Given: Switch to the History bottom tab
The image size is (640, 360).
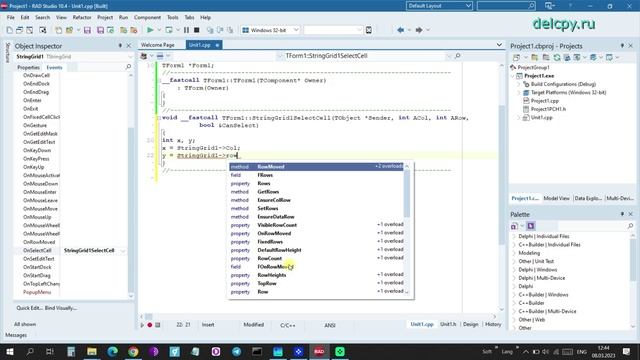Looking at the screenshot, I should click(x=493, y=324).
